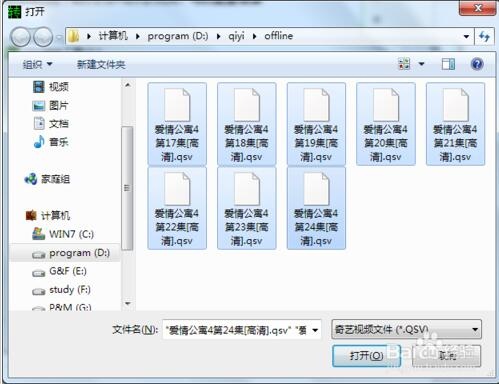Click the 音乐 note icon in the sidebar
The width and height of the screenshot is (499, 384).
(39, 142)
